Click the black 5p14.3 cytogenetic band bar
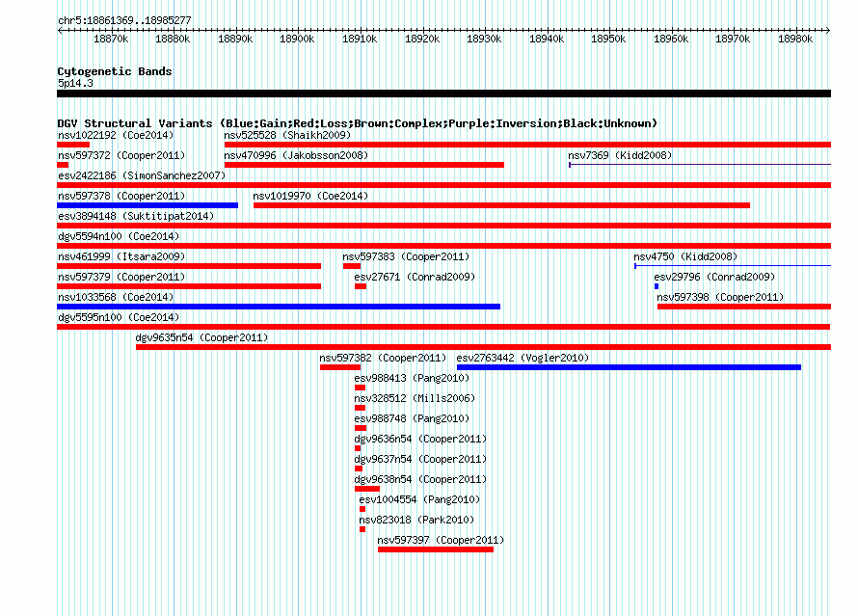Viewport: 858px width, 616px height. point(443,94)
